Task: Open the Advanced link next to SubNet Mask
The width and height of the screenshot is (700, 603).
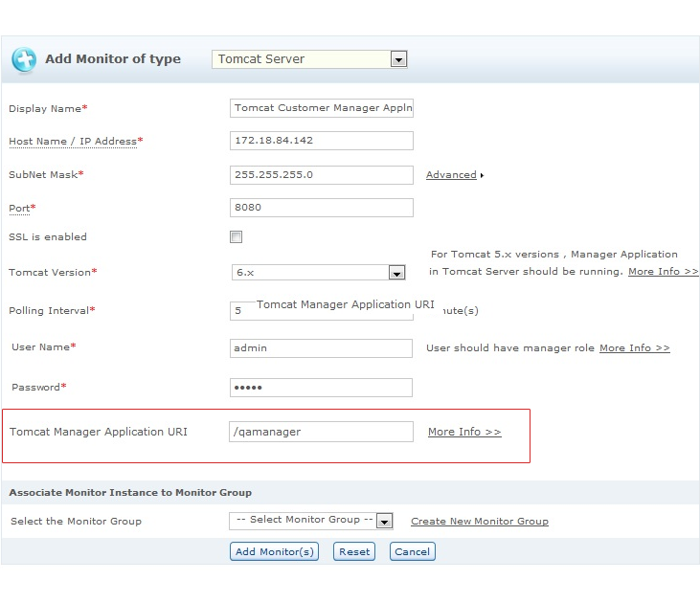Action: [451, 175]
